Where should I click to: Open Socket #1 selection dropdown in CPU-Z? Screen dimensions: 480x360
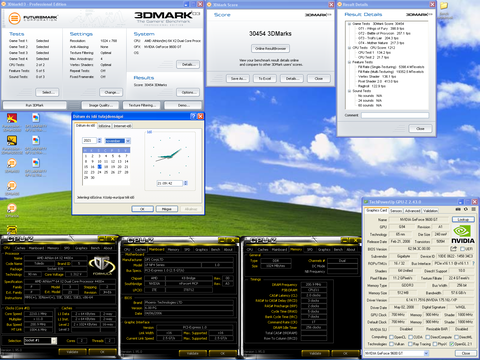[54, 341]
